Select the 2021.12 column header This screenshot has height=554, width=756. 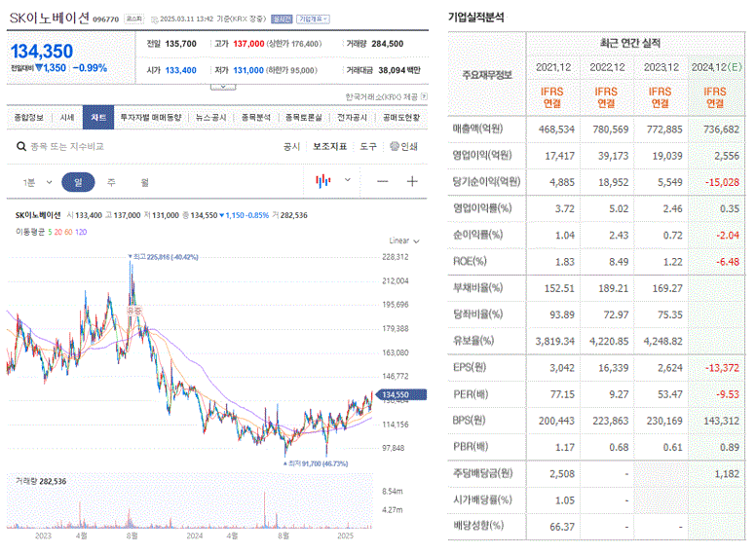coord(553,67)
